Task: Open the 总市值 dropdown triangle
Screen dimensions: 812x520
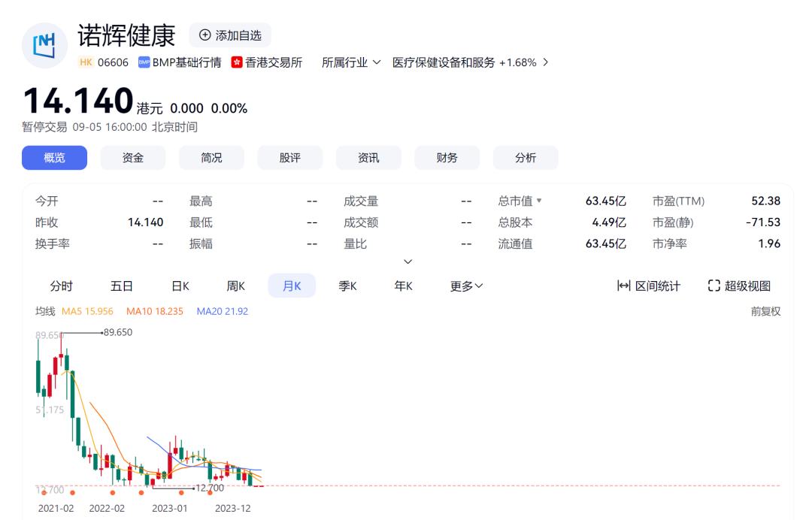Action: tap(539, 200)
